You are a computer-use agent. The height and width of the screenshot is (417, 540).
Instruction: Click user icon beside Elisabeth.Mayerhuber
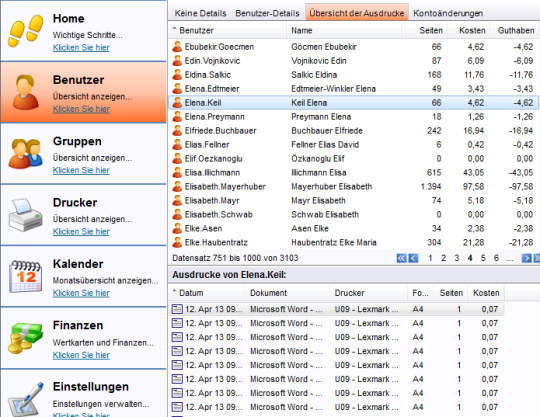(177, 186)
